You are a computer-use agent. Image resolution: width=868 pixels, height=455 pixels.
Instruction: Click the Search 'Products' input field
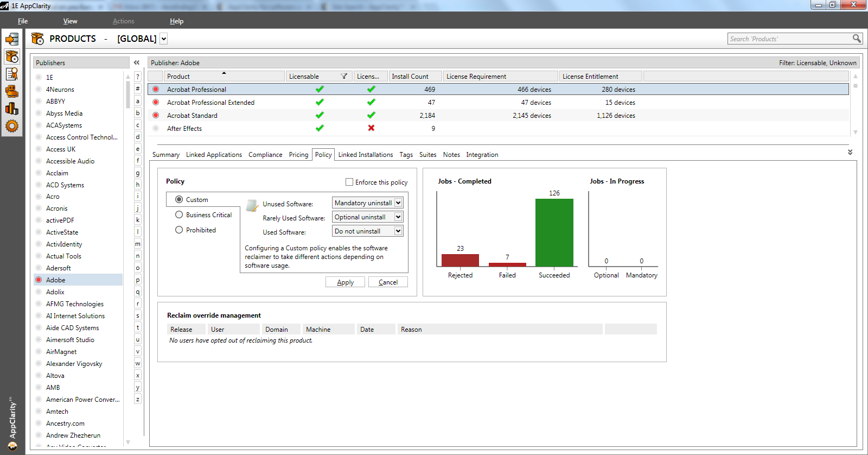coord(789,39)
